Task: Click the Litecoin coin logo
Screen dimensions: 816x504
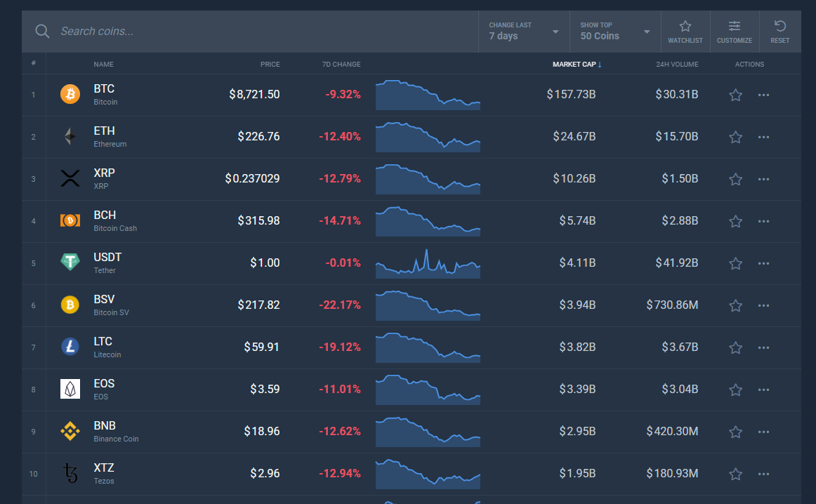Action: click(70, 347)
